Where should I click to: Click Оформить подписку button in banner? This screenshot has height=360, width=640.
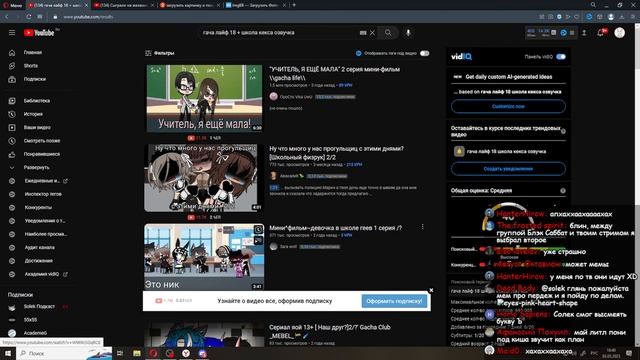394,301
